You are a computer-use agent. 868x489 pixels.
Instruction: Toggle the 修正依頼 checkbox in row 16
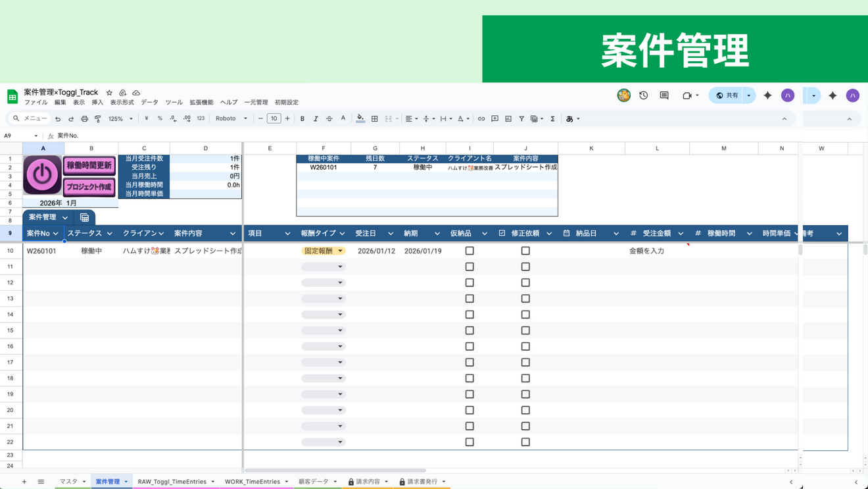coord(525,346)
